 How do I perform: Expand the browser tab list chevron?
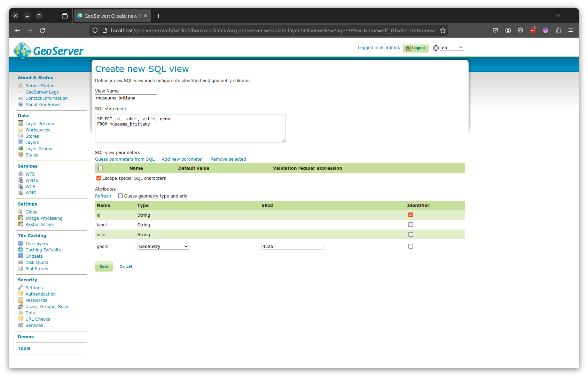point(558,16)
